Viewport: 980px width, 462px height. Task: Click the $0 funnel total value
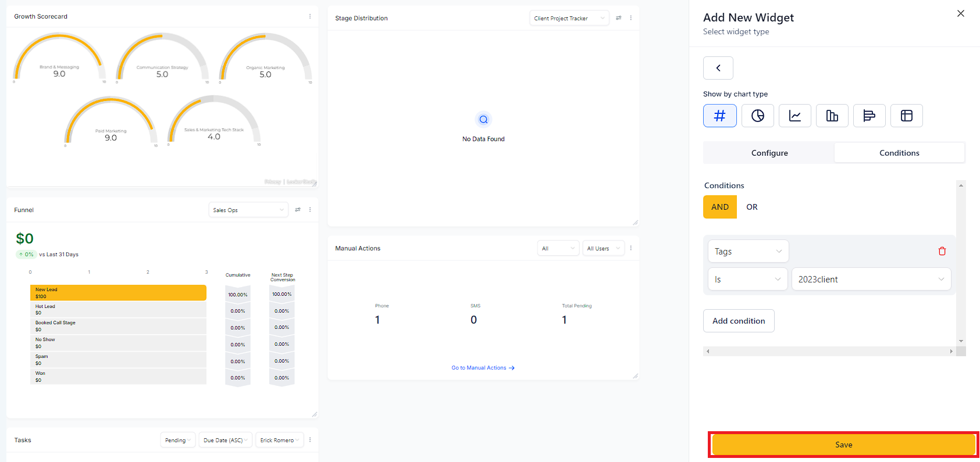point(25,238)
